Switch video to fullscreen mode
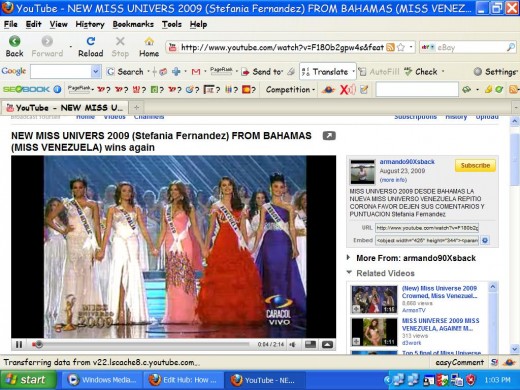Image resolution: width=520 pixels, height=390 pixels. coord(327,345)
